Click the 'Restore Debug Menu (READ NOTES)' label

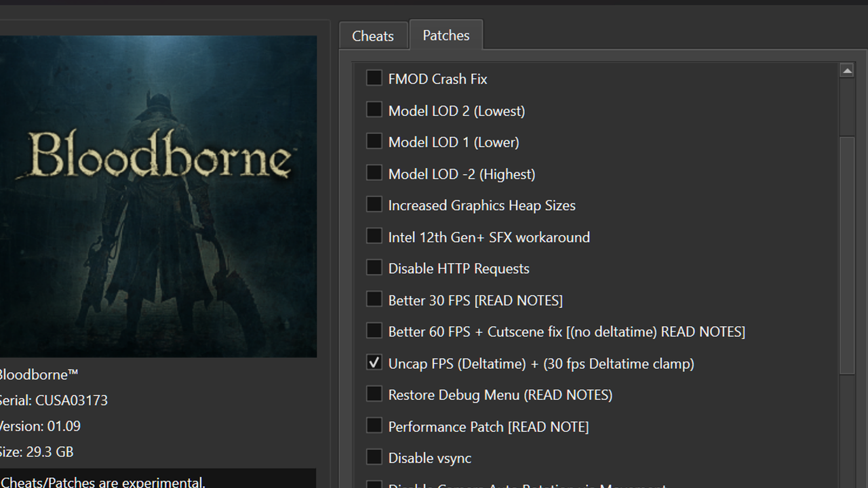tap(500, 395)
